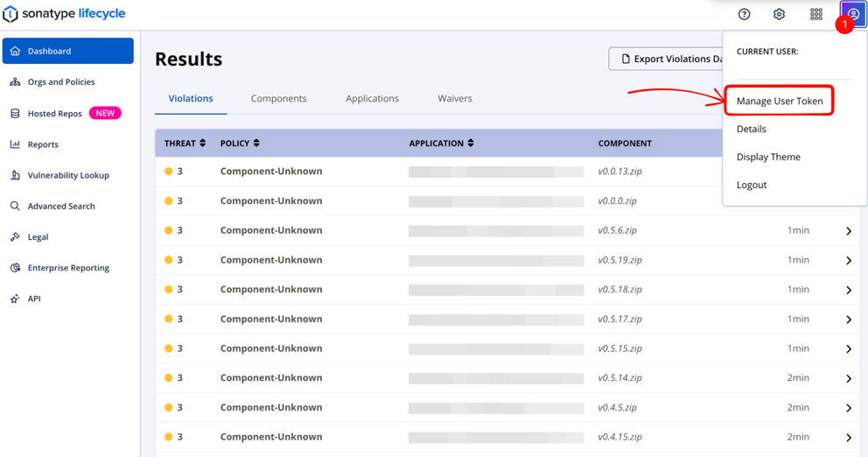The image size is (868, 457).
Task: Open the help question mark icon
Action: pyautogui.click(x=744, y=14)
